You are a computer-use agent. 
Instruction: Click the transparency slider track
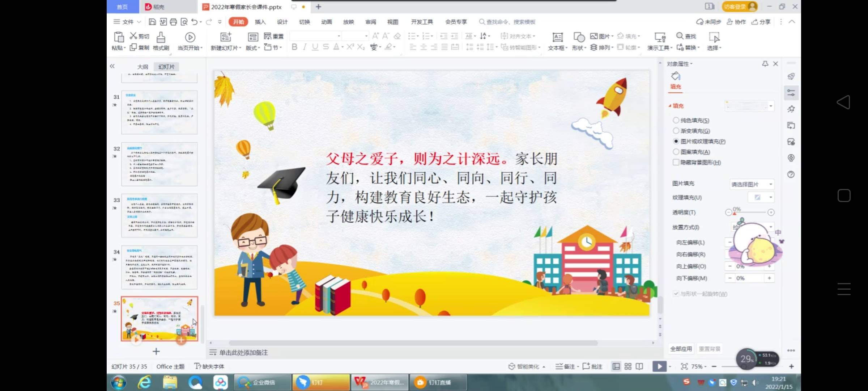pyautogui.click(x=750, y=212)
